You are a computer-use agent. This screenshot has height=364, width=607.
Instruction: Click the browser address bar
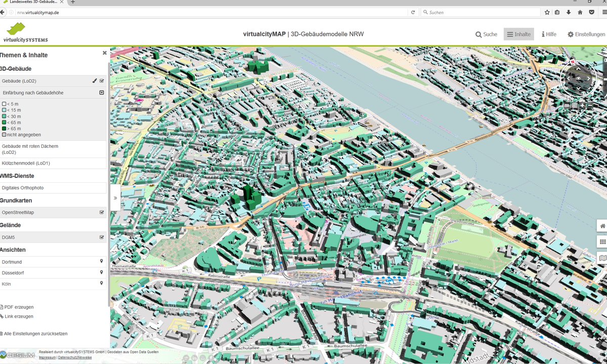tap(212, 12)
